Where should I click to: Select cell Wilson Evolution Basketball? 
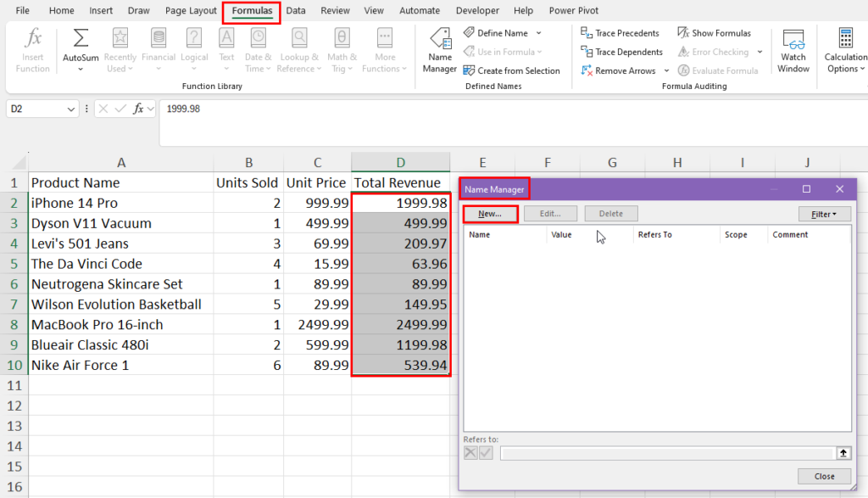point(120,305)
